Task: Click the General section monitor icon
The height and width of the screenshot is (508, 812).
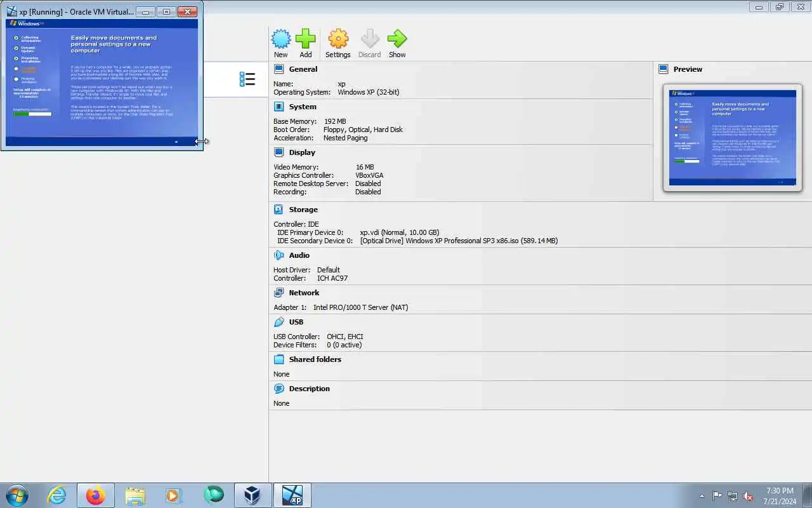Action: pos(278,69)
